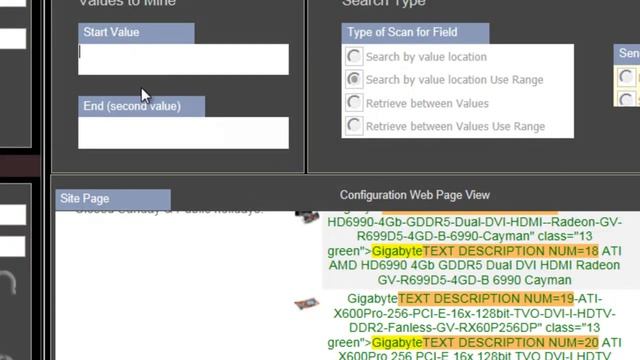Click the End (second value) input field
640x360 pixels.
[183, 133]
